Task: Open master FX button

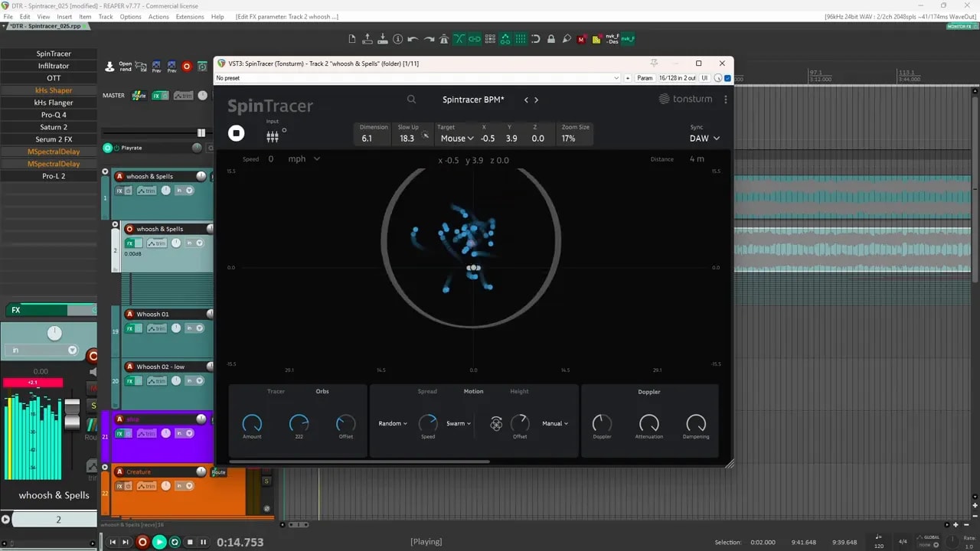Action: click(160, 96)
